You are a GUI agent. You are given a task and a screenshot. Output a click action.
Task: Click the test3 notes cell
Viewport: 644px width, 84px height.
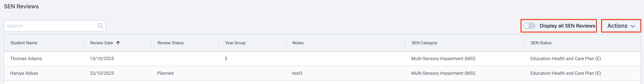click(297, 73)
